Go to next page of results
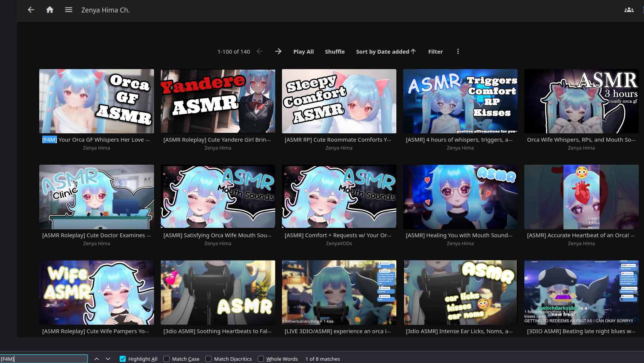Image resolution: width=644 pixels, height=363 pixels. 278,51
